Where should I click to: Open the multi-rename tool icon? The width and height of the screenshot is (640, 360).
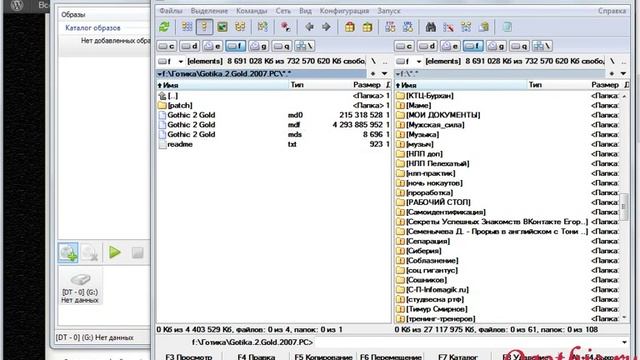[x=448, y=27]
